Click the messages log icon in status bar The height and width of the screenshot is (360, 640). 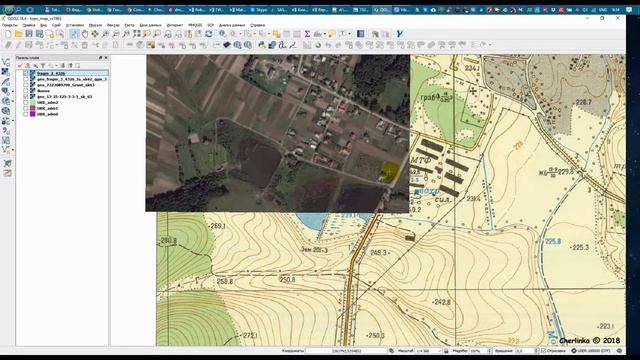coord(620,351)
